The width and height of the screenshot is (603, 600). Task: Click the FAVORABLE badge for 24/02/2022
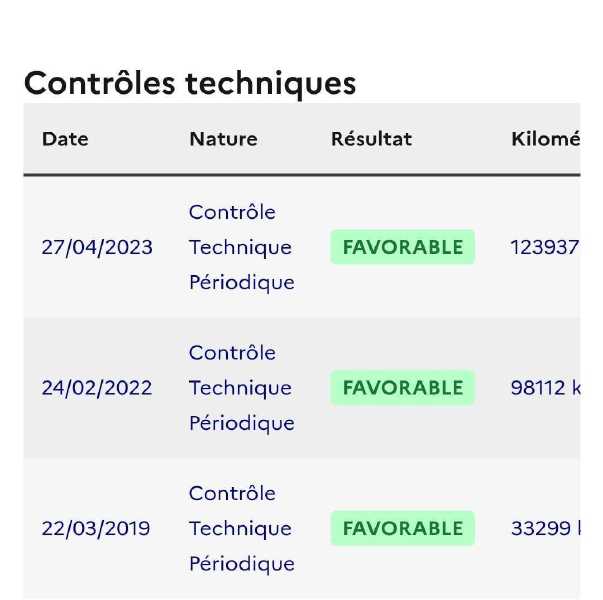[x=403, y=388]
